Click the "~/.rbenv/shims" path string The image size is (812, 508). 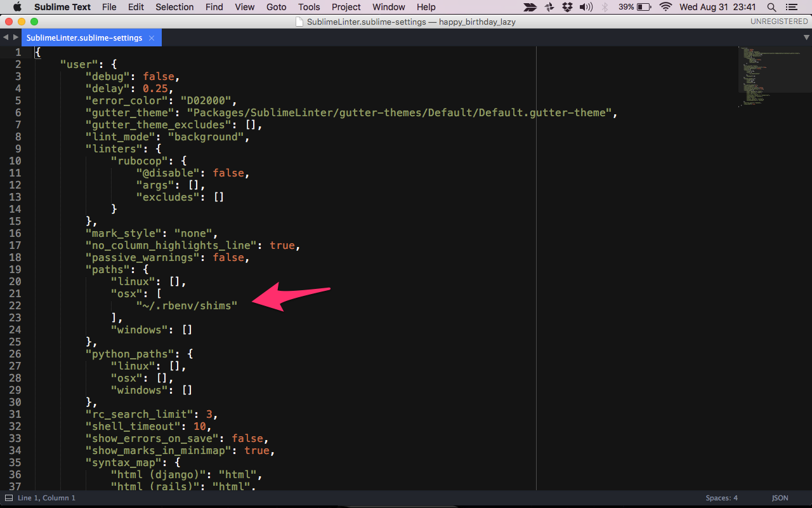187,305
